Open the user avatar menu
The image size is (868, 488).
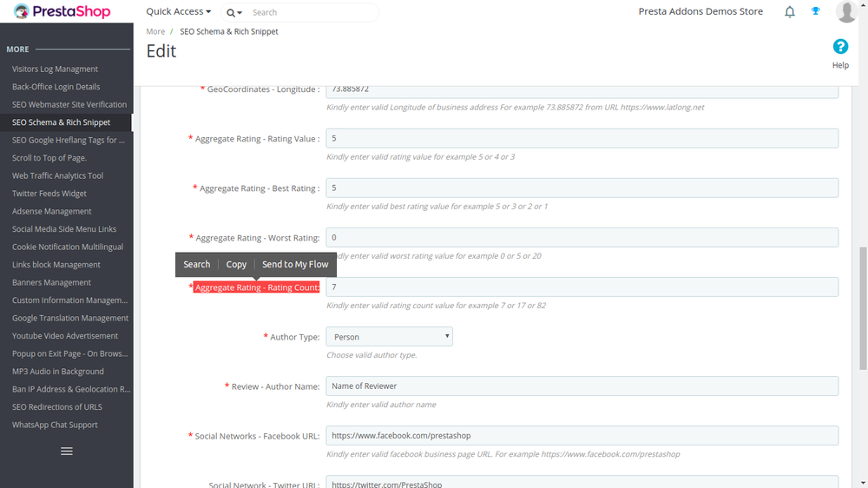[845, 11]
